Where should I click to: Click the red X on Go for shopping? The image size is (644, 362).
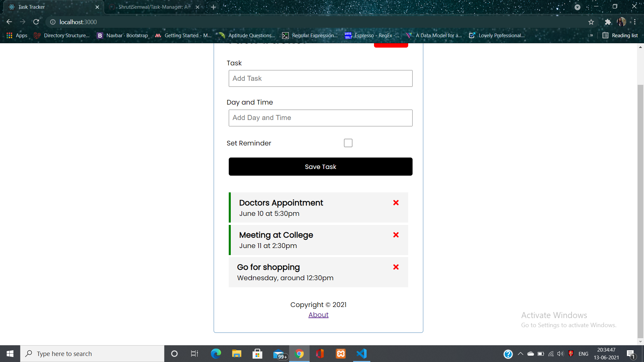click(x=395, y=266)
